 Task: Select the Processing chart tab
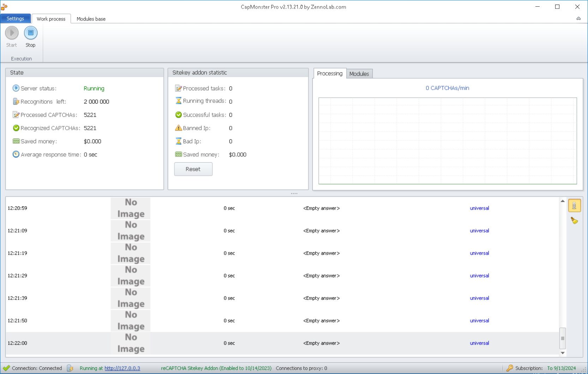click(x=330, y=73)
